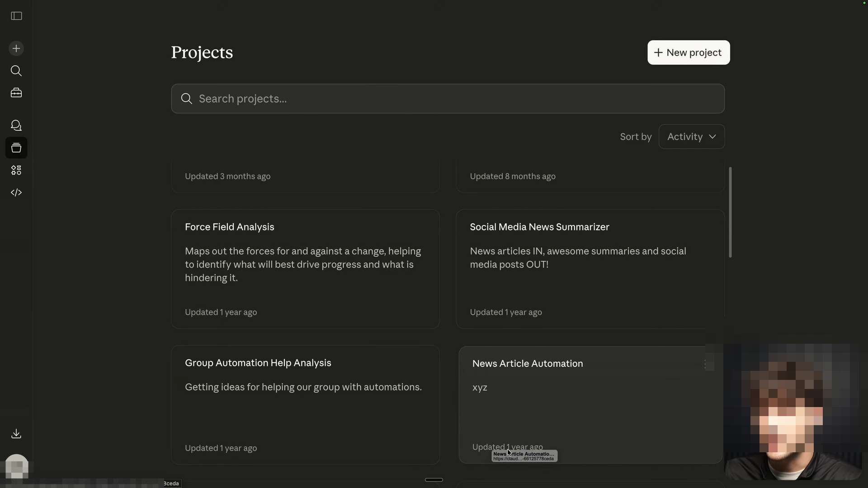
Task: Click "Updated 8 months ago" text
Action: 513,176
